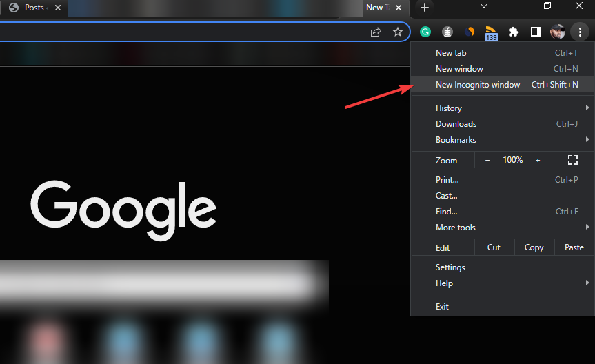
Task: Open the tab search chevron
Action: 484,6
